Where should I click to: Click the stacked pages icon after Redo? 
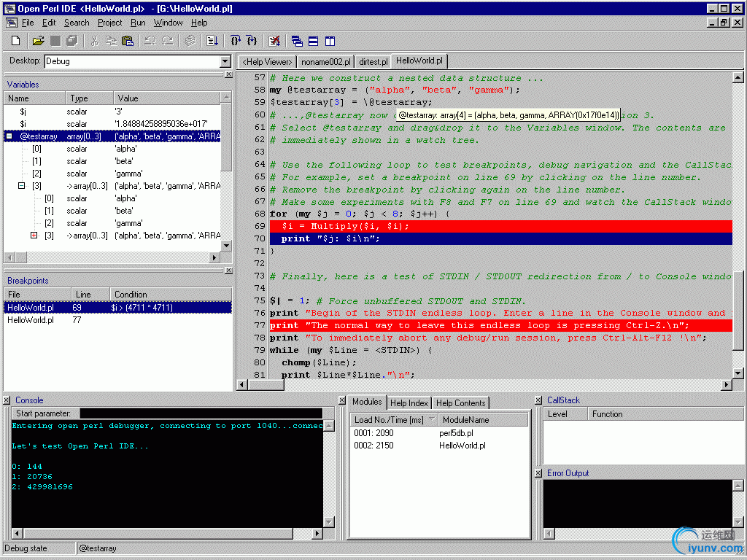(x=190, y=41)
